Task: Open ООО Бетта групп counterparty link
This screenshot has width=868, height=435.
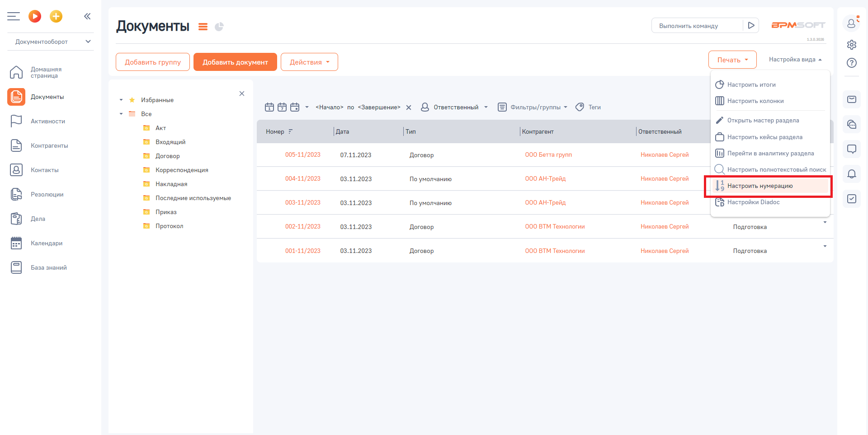Action: point(548,154)
